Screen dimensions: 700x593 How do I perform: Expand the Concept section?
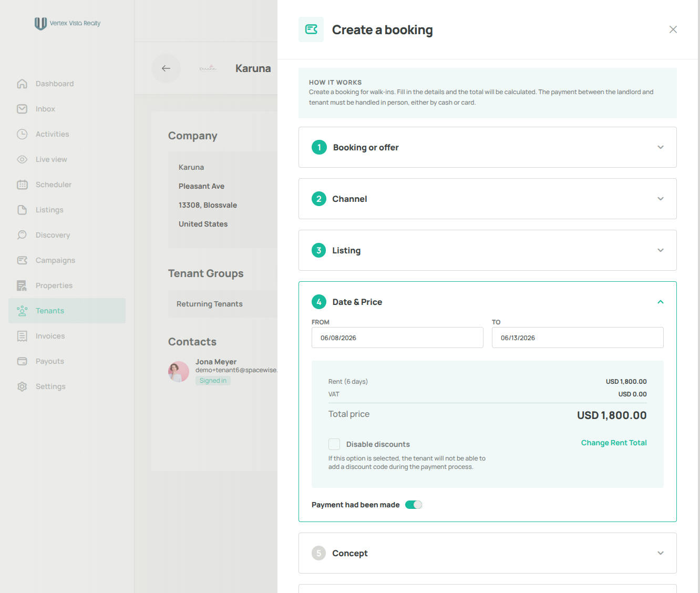tap(487, 553)
